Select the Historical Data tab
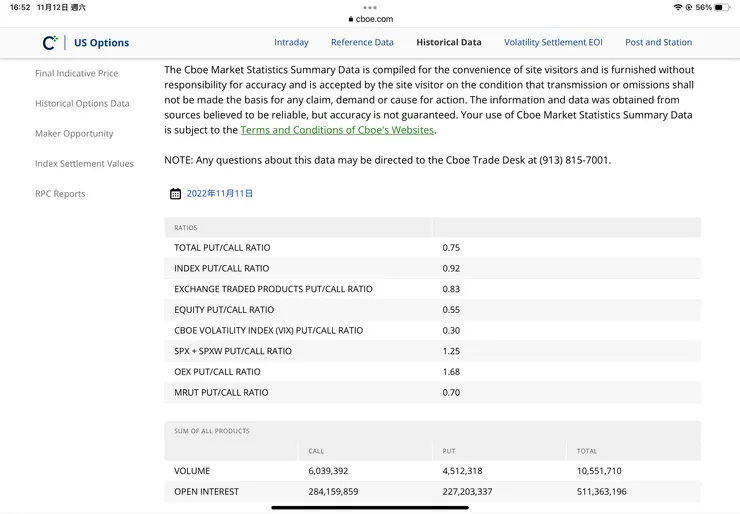This screenshot has height=514, width=740. click(x=448, y=42)
